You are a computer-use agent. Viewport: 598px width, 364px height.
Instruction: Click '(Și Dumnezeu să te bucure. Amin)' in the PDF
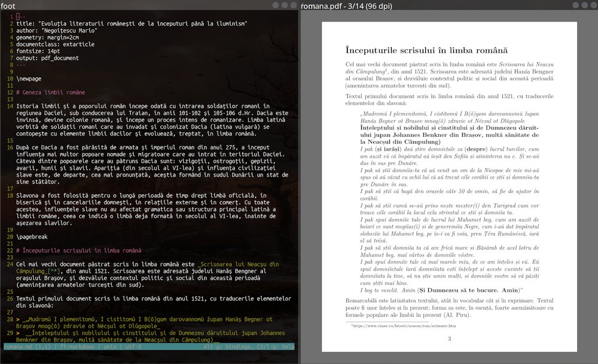click(469, 290)
